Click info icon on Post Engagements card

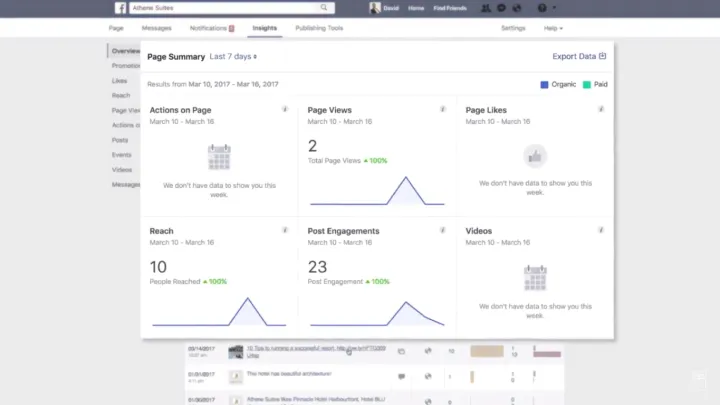[x=443, y=230]
